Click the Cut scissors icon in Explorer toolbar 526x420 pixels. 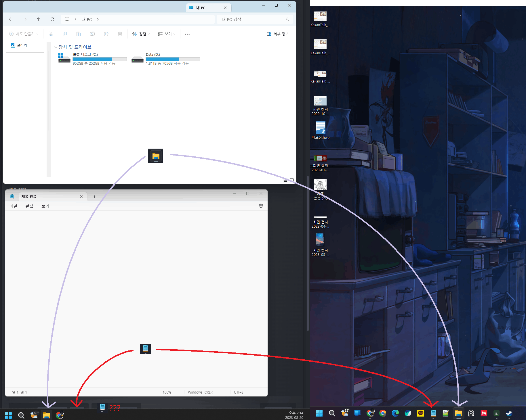point(51,34)
